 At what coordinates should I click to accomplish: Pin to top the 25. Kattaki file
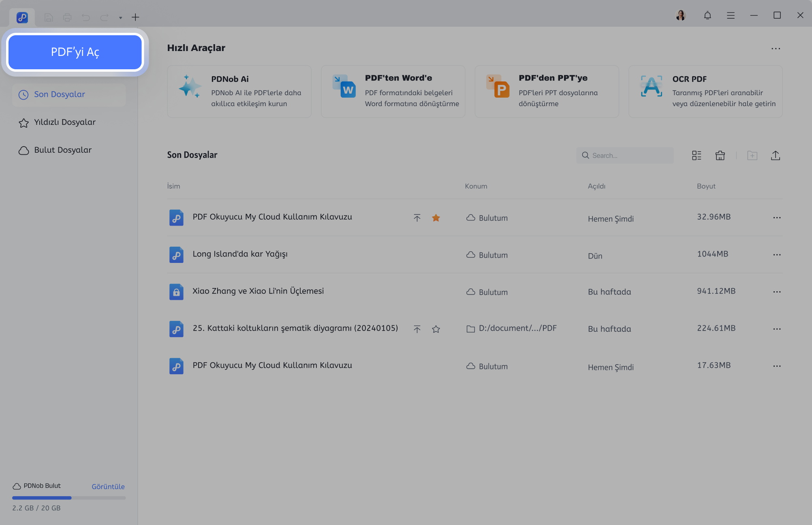417,329
